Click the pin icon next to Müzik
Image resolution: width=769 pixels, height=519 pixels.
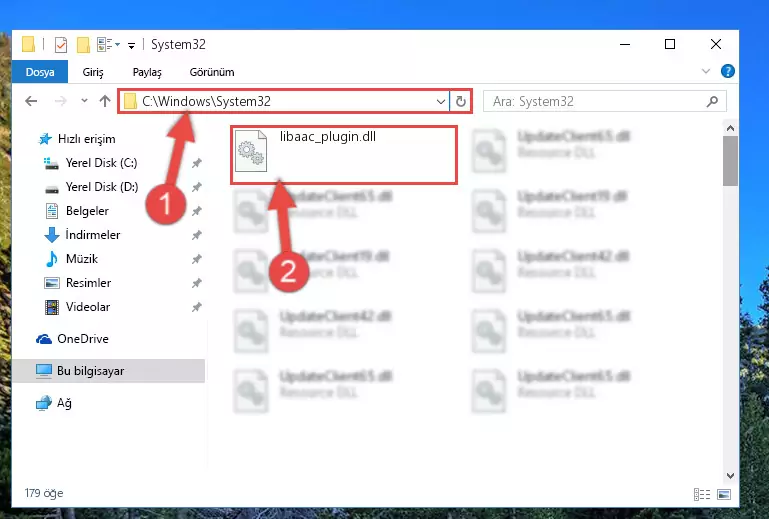pyautogui.click(x=197, y=259)
